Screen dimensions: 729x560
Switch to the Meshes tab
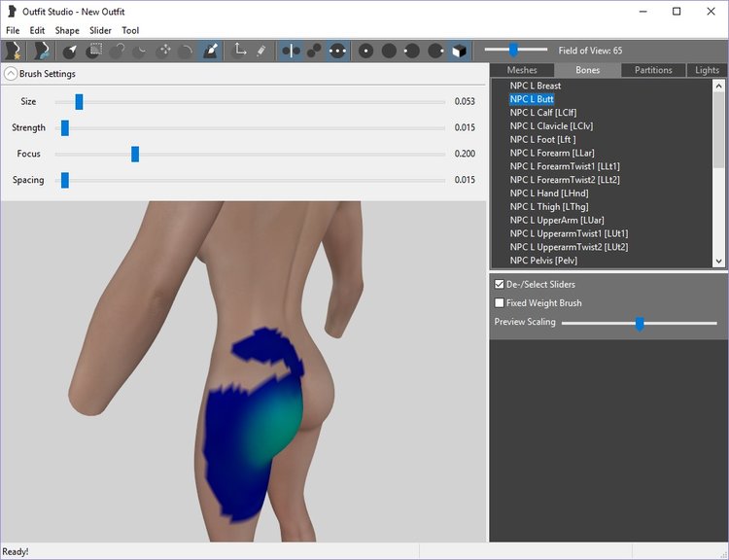pos(522,70)
